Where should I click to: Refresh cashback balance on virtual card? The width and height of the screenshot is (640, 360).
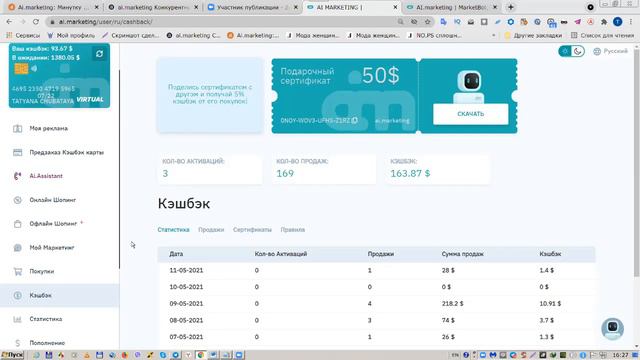[x=99, y=54]
